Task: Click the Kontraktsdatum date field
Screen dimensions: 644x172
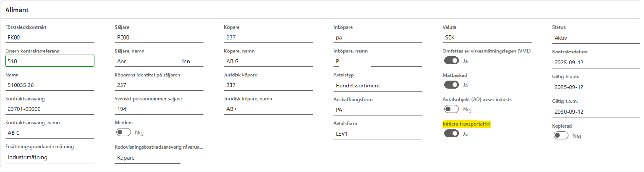Action: pyautogui.click(x=595, y=63)
